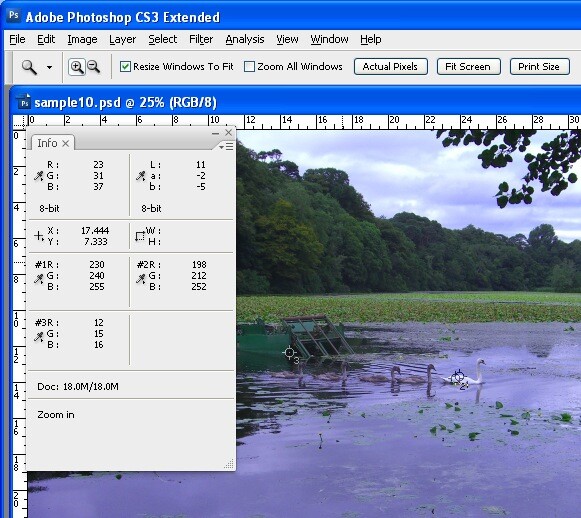Viewport: 581px width, 518px height.
Task: Click the Actual Pixels button
Action: coord(391,67)
